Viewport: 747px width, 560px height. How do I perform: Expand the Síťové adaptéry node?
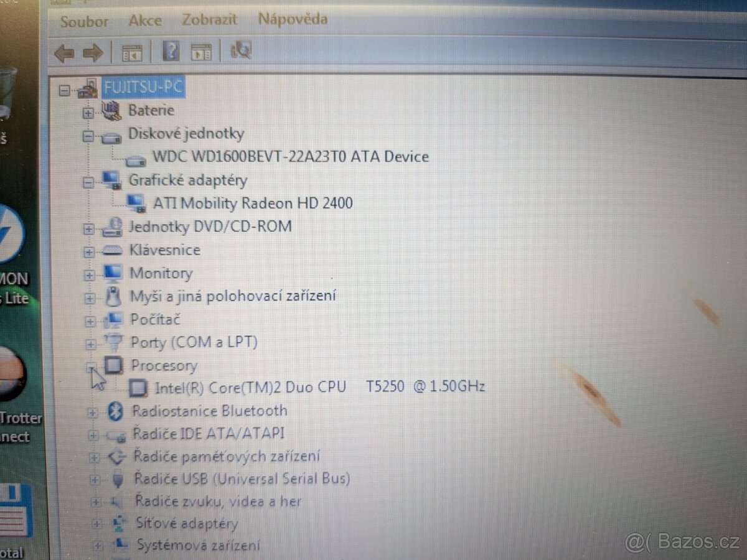pos(96,524)
